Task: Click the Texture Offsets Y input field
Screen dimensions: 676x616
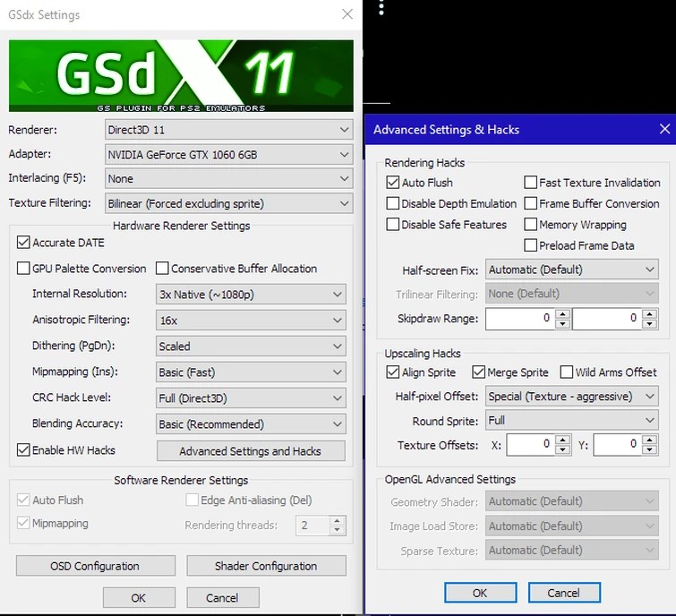Action: [x=618, y=444]
